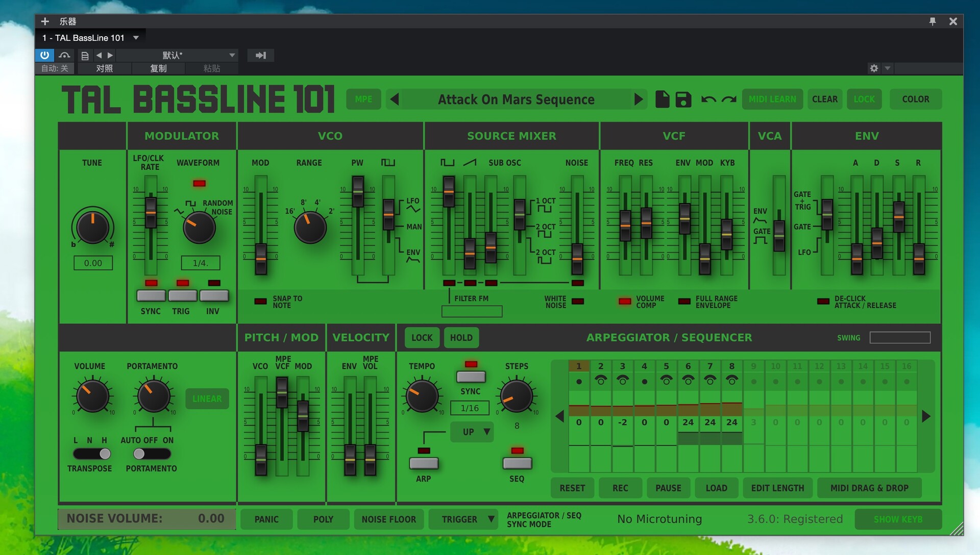Viewport: 980px width, 555px height.
Task: Click the SHOW KEYB button
Action: (898, 519)
